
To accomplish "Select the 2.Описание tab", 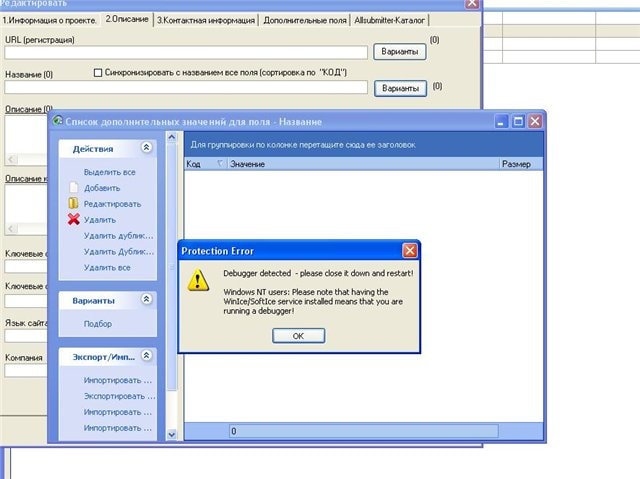I will [x=127, y=19].
